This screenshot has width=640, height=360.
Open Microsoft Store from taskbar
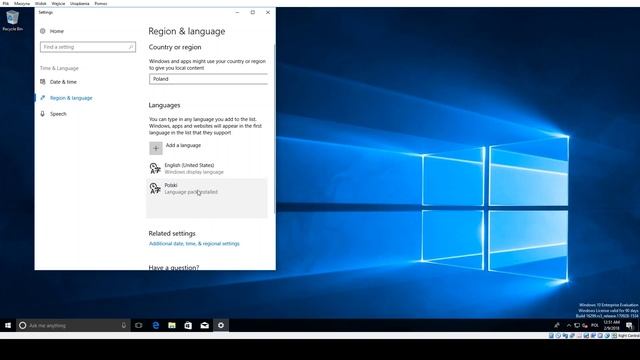(x=188, y=325)
